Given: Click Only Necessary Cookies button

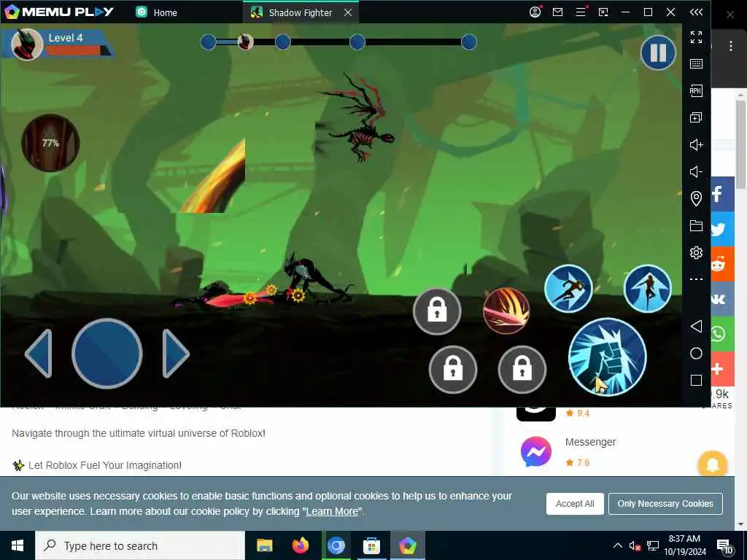Looking at the screenshot, I should tap(665, 504).
